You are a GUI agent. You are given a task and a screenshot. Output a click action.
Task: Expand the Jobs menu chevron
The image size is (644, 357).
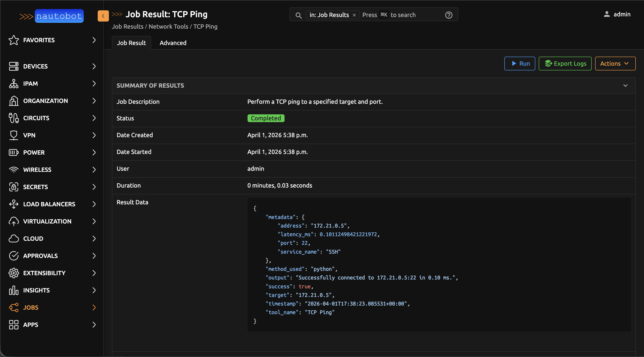94,307
